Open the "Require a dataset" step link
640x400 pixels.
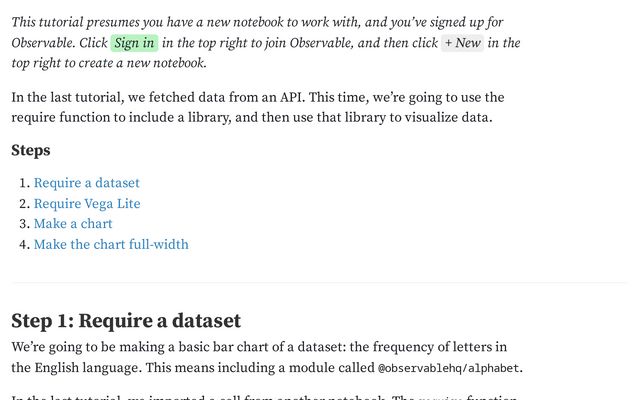pos(87,183)
